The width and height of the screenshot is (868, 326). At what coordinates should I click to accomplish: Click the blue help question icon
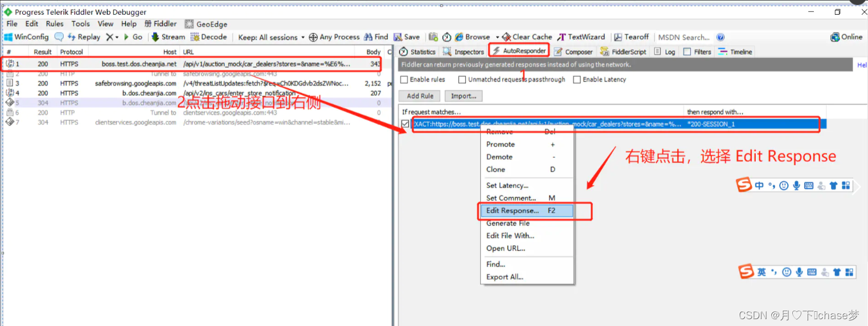(720, 37)
